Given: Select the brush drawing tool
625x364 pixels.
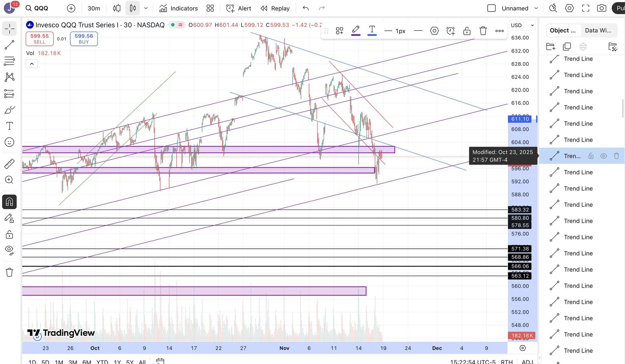Looking at the screenshot, I should pyautogui.click(x=9, y=110).
